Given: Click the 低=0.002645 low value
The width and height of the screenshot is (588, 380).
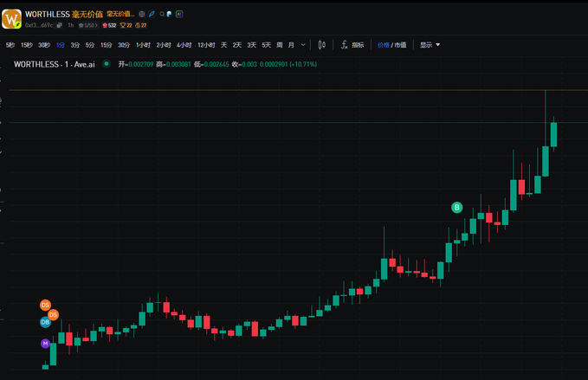Looking at the screenshot, I should 211,64.
